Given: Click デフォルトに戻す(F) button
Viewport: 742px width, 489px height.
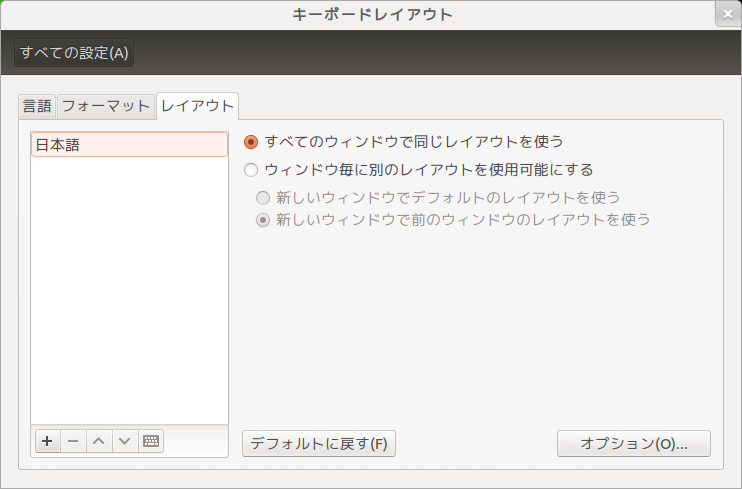Looking at the screenshot, I should click(319, 444).
